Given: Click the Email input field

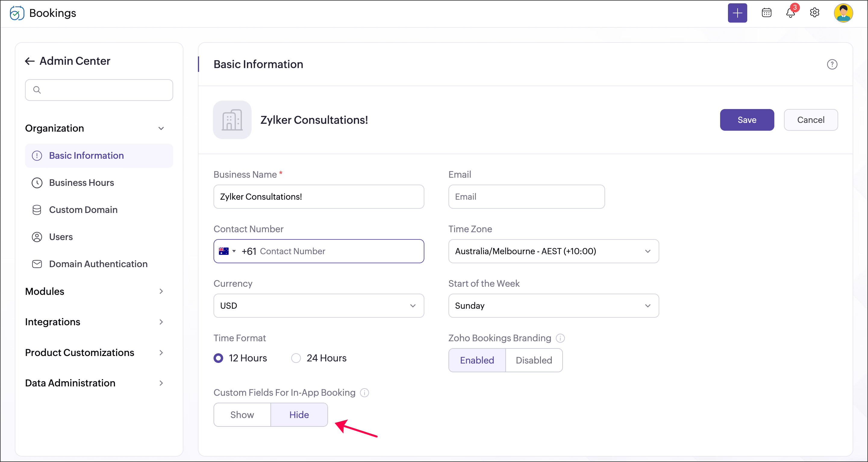Looking at the screenshot, I should (526, 196).
